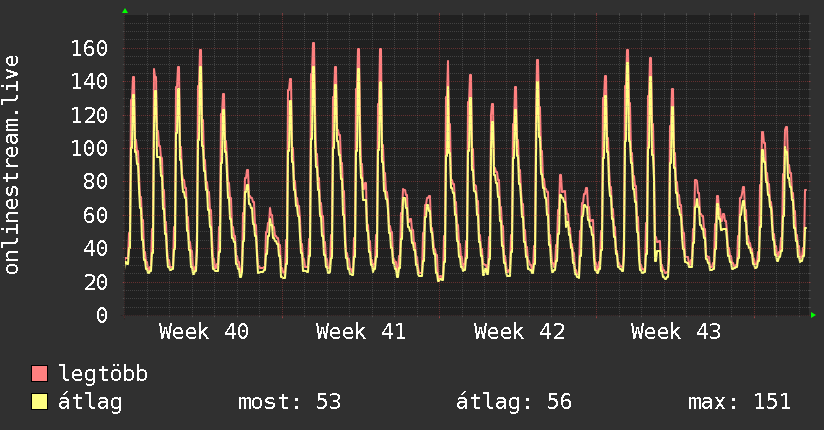Click the green arrow ending the x-axis
824x430 pixels.
click(x=813, y=315)
